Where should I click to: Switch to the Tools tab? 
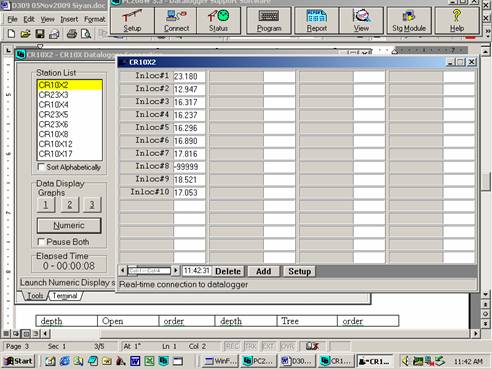click(x=35, y=296)
